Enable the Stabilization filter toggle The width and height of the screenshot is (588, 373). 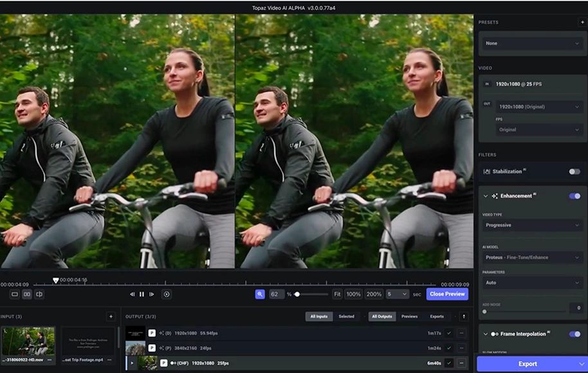(x=574, y=171)
